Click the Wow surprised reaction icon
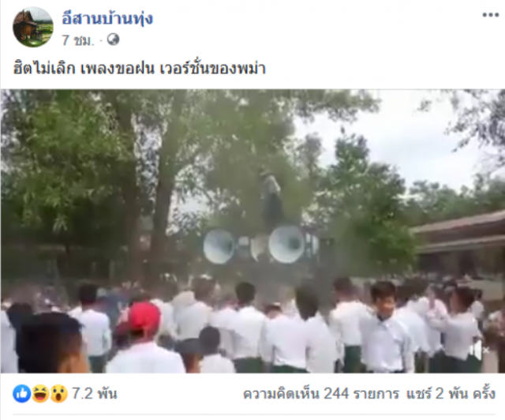This screenshot has height=420, width=505. pyautogui.click(x=58, y=394)
